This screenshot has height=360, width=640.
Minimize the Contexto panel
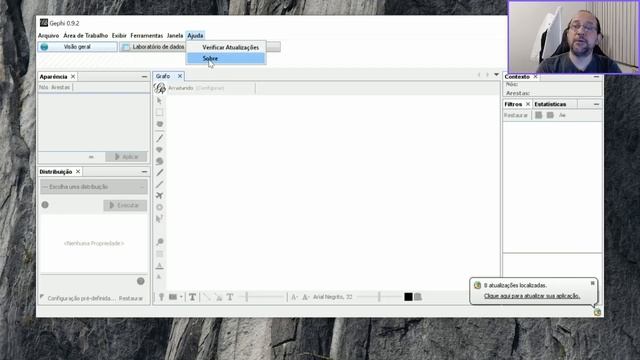coord(596,77)
